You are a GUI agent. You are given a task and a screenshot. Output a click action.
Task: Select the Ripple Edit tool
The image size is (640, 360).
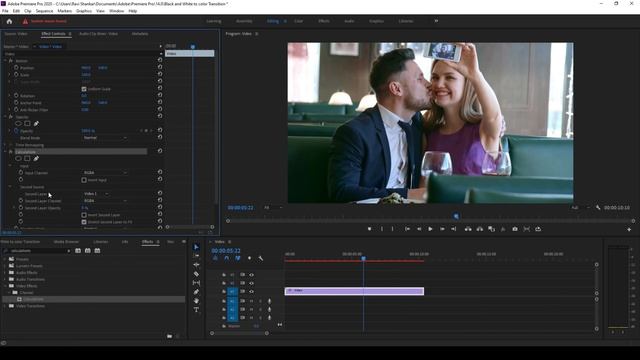point(196,265)
